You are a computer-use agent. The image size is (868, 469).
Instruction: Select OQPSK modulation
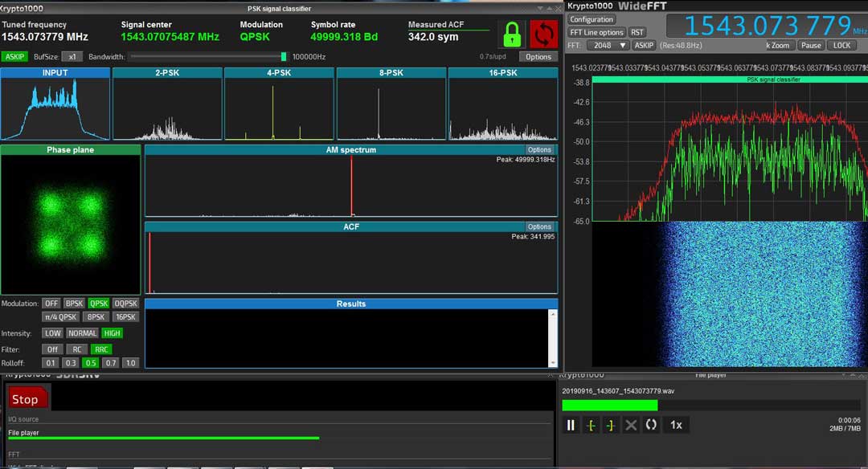[x=125, y=303]
